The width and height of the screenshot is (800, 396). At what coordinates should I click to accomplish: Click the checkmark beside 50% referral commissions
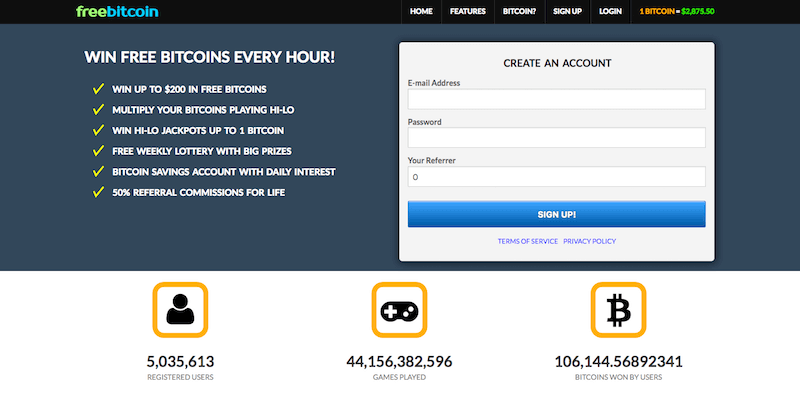click(98, 192)
